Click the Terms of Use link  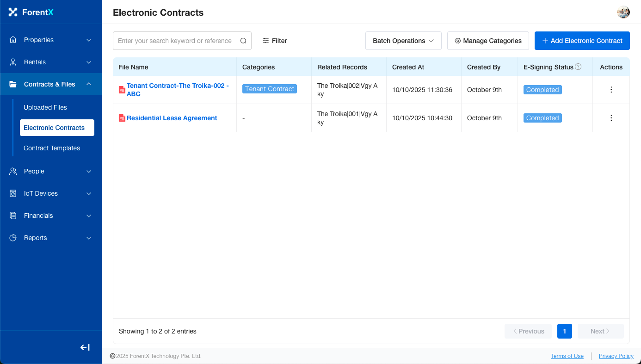click(x=567, y=356)
